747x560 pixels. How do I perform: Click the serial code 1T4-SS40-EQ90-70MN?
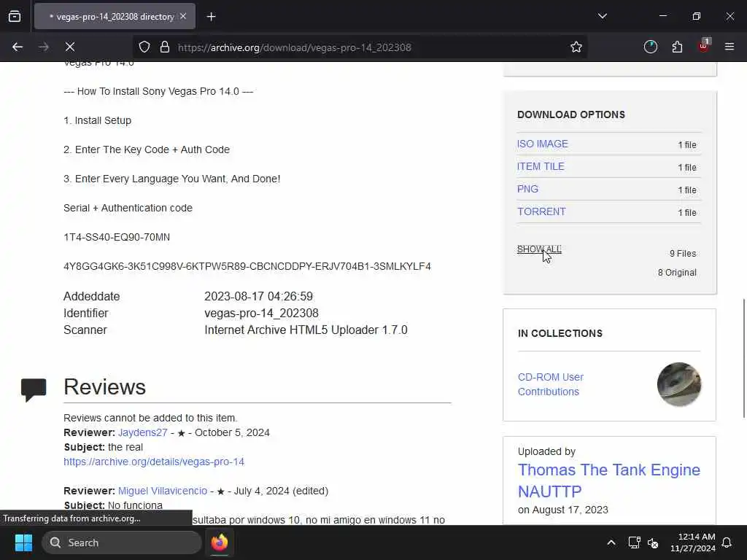point(117,237)
